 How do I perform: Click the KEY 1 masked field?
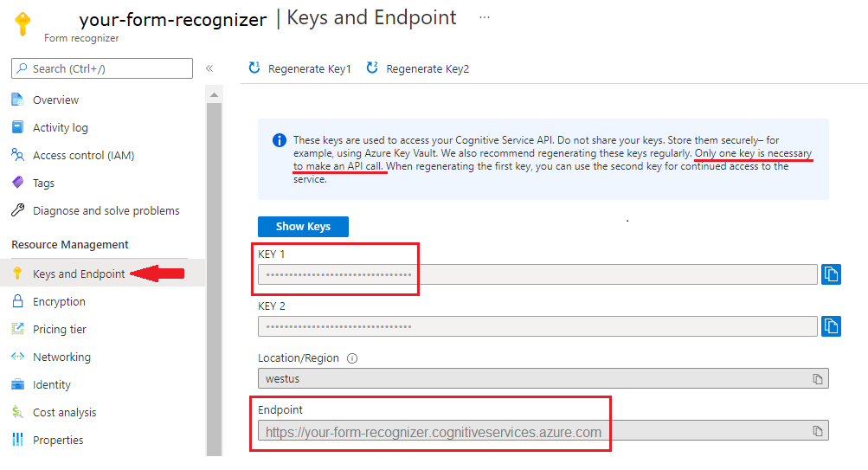537,274
